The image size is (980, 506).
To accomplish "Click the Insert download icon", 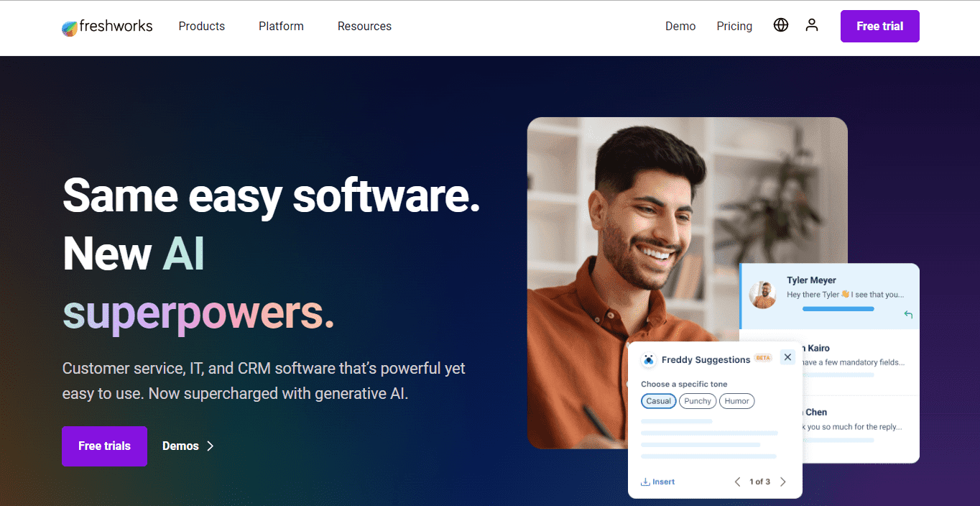I will tap(645, 482).
